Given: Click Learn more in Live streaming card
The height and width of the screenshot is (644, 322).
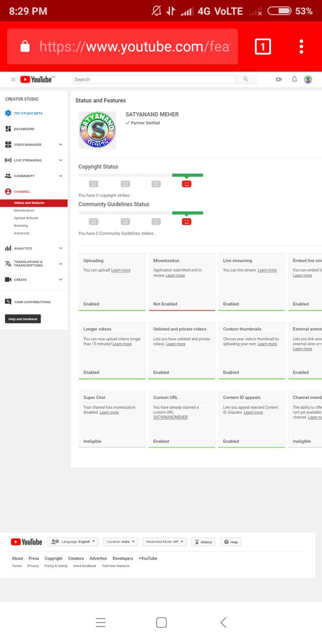Looking at the screenshot, I should click(267, 270).
